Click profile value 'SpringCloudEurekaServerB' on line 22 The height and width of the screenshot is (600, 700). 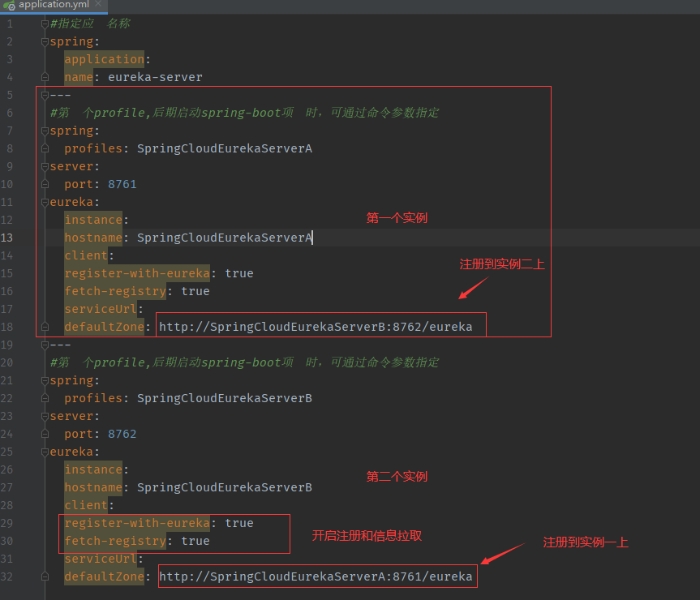pos(224,398)
